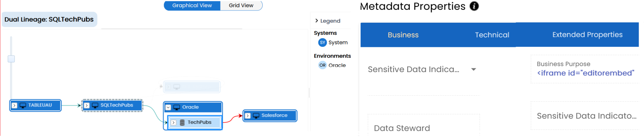Expand the Legend section
Image resolution: width=644 pixels, height=137 pixels.
pos(327,21)
